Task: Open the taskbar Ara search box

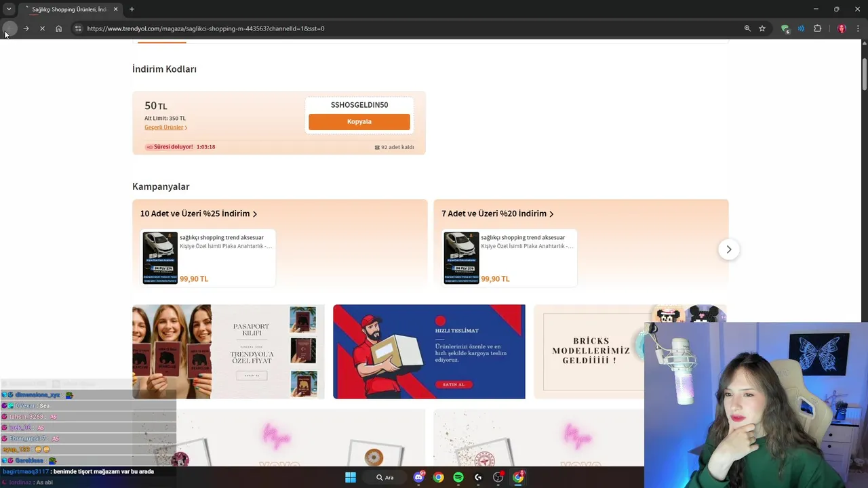Action: (x=384, y=477)
